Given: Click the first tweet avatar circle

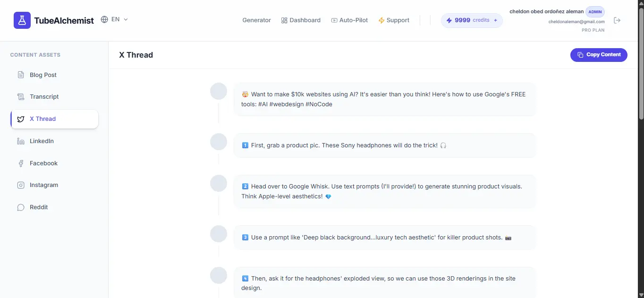Looking at the screenshot, I should pos(219,91).
